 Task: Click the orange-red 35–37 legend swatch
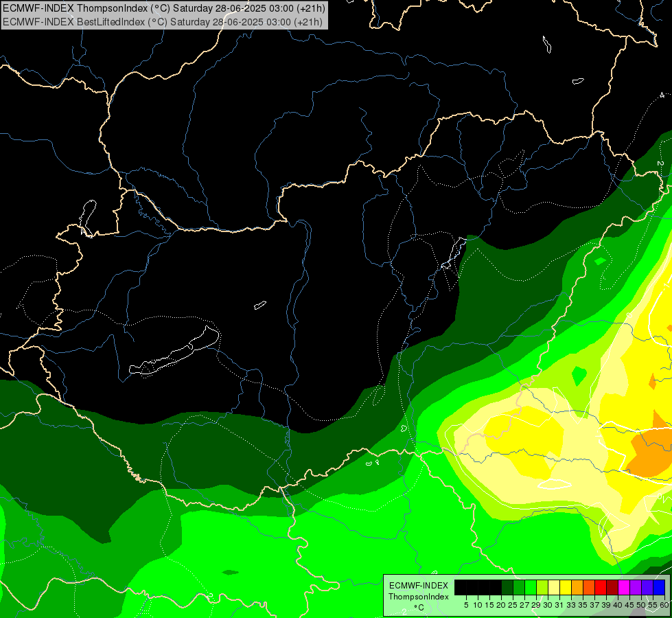(589, 587)
